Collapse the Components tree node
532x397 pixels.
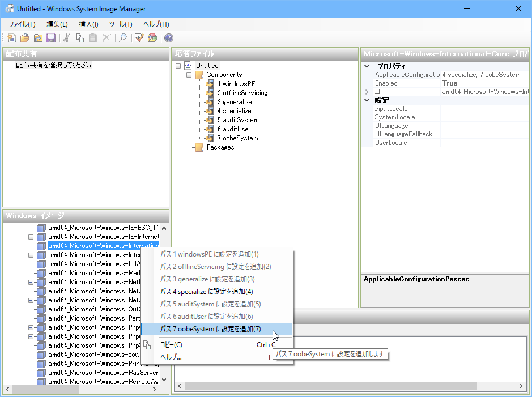[x=189, y=75]
